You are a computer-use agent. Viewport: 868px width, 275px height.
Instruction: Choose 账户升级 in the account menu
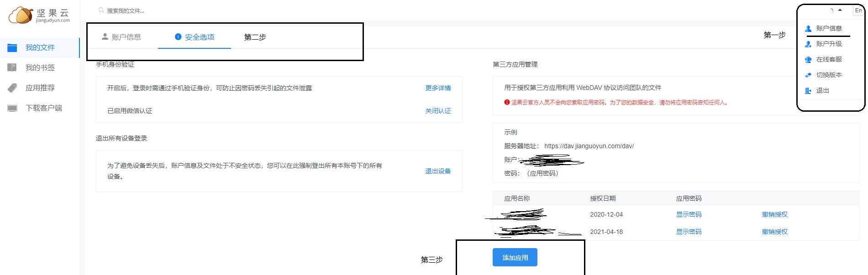pos(829,44)
